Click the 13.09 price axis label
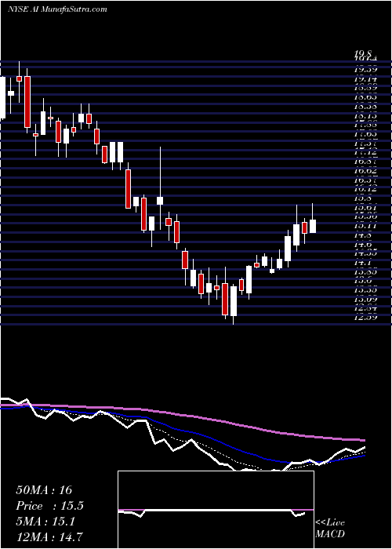 (365, 299)
